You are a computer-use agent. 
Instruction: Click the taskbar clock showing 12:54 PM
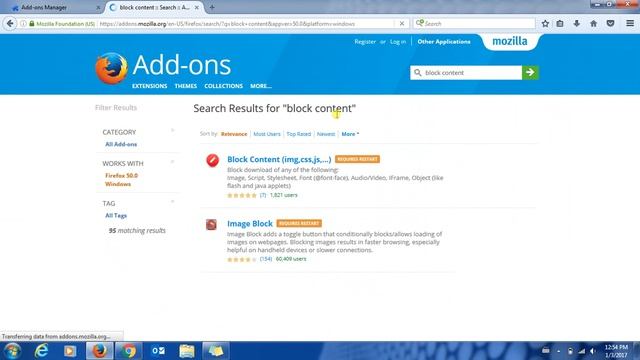pyautogui.click(x=616, y=351)
